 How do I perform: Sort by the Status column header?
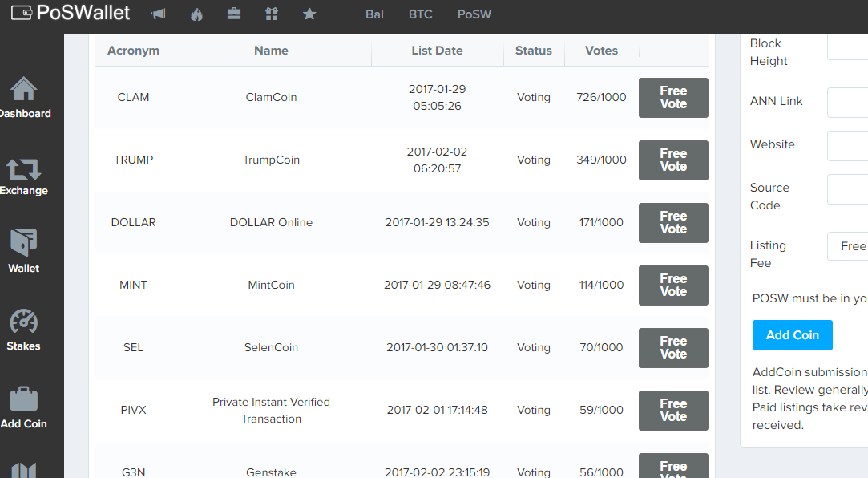[534, 51]
